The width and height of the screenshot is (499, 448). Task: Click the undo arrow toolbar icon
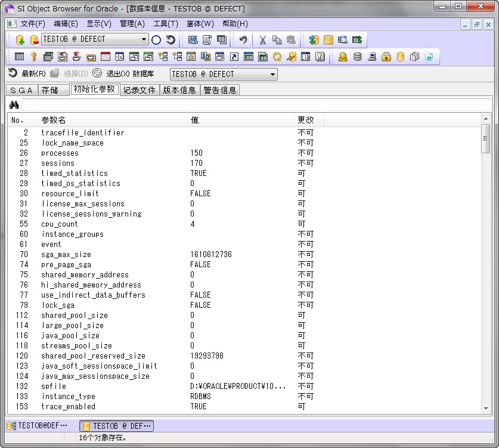click(x=243, y=39)
